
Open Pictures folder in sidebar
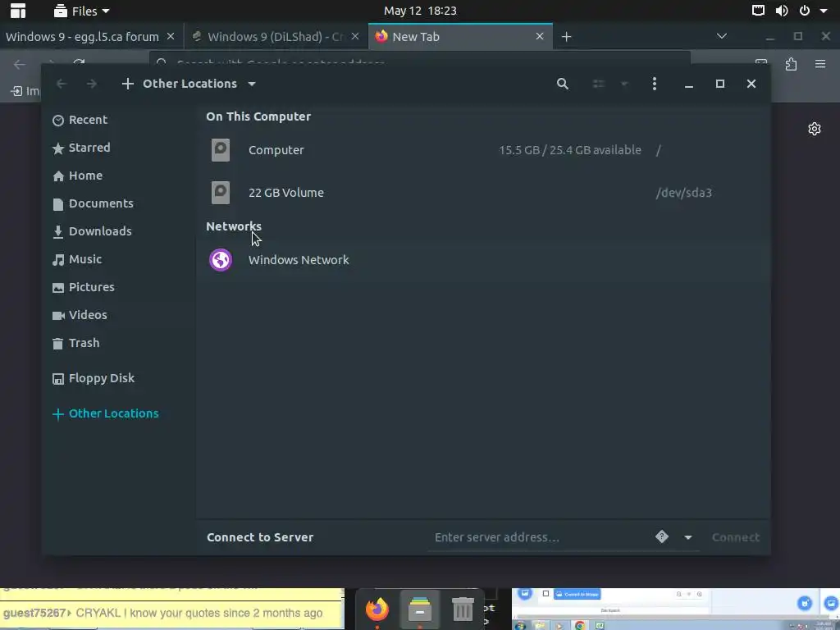pos(84,287)
